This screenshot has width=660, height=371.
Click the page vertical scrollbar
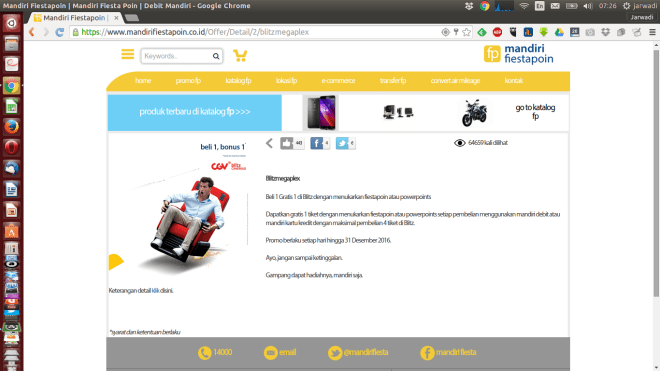pos(656,173)
